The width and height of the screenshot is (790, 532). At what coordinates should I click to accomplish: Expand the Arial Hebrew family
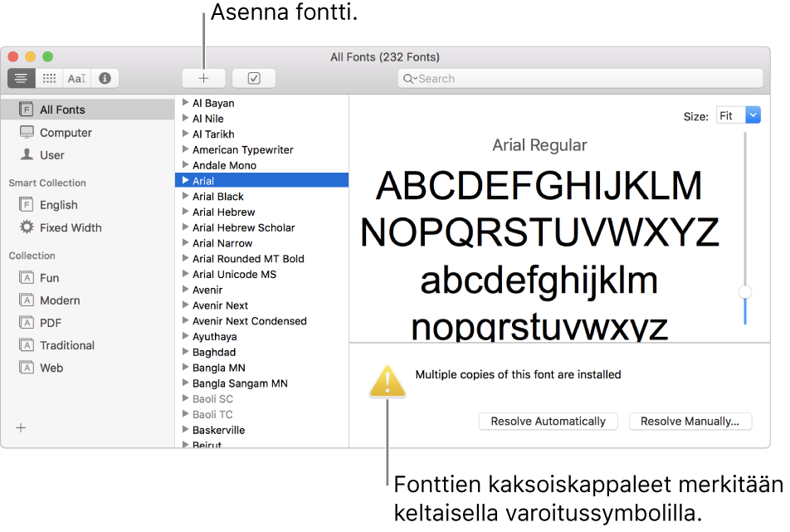click(x=185, y=212)
